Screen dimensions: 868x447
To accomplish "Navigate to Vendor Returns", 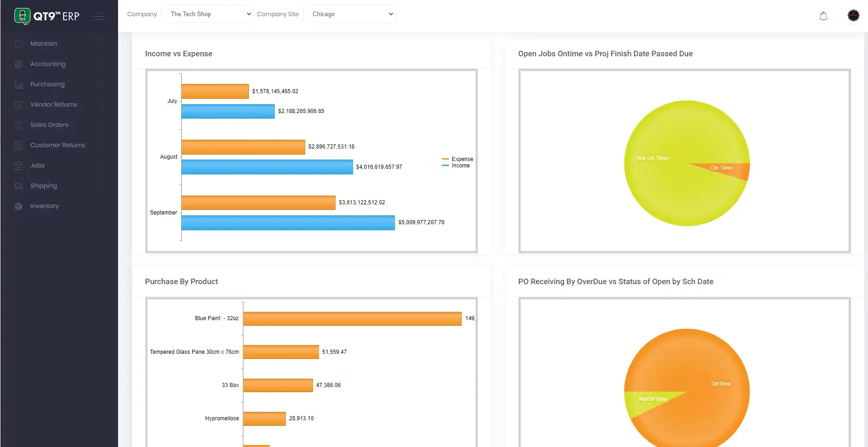I will 18,104.
